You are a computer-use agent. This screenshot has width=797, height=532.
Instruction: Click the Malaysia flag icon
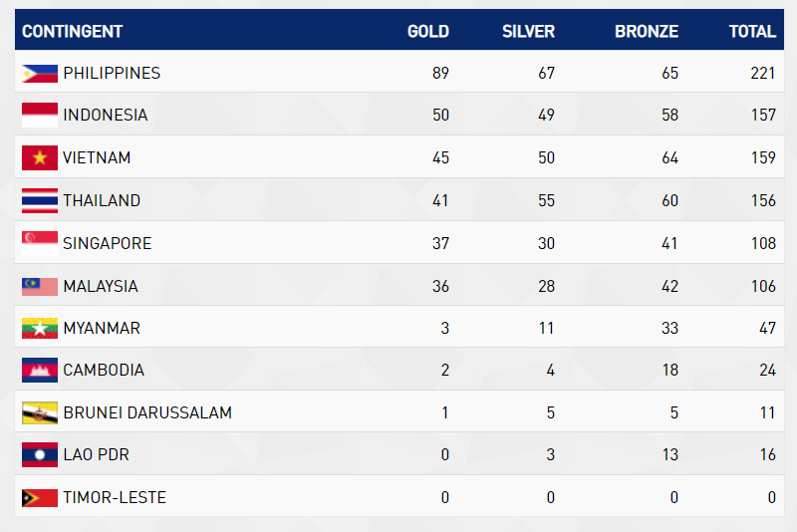pos(40,286)
